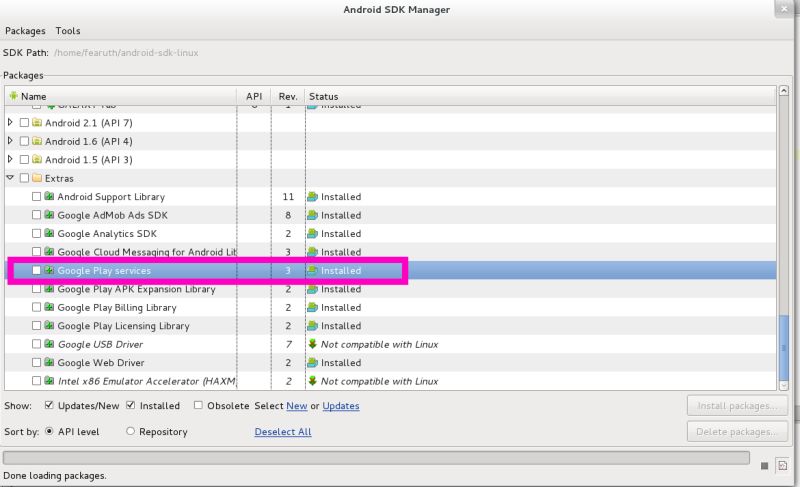Click the New link to select new packages
The height and width of the screenshot is (487, 800).
pyautogui.click(x=296, y=406)
